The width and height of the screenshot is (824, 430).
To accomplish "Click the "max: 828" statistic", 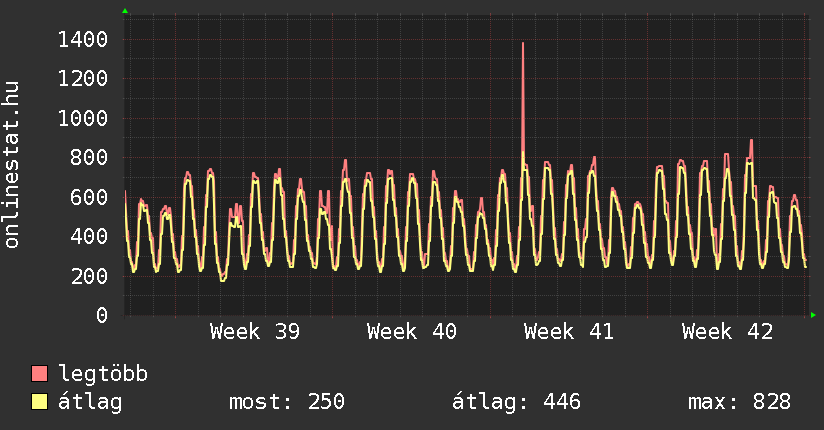I will (x=739, y=403).
